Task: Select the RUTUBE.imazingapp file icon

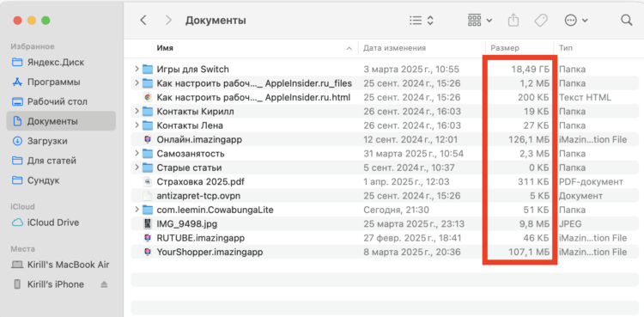Action: (x=148, y=238)
